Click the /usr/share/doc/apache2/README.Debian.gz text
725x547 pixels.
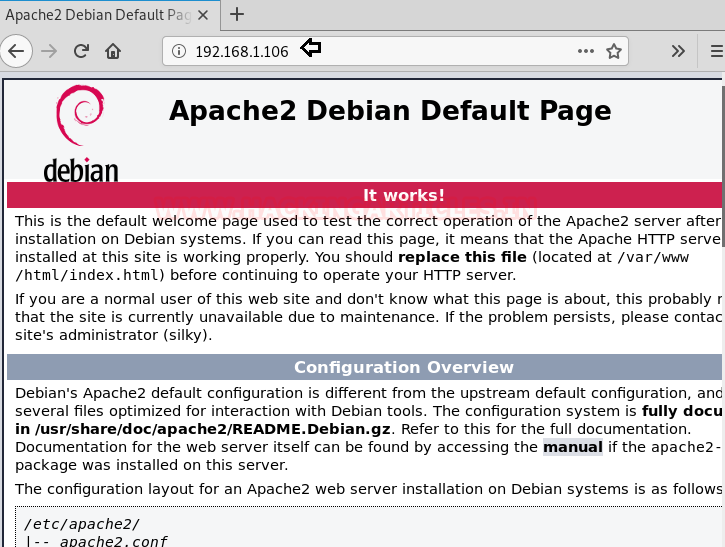point(213,429)
